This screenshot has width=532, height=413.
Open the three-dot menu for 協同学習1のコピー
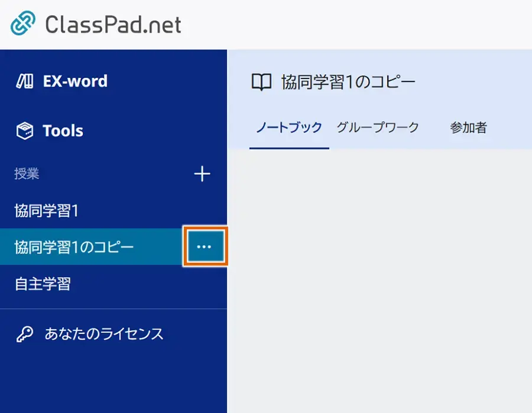click(205, 246)
